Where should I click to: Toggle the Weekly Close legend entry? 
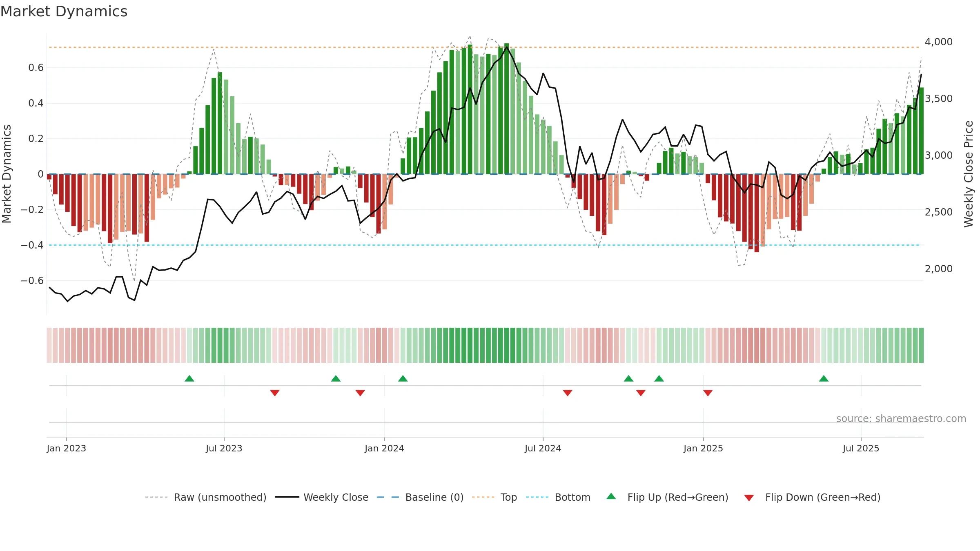pos(322,497)
